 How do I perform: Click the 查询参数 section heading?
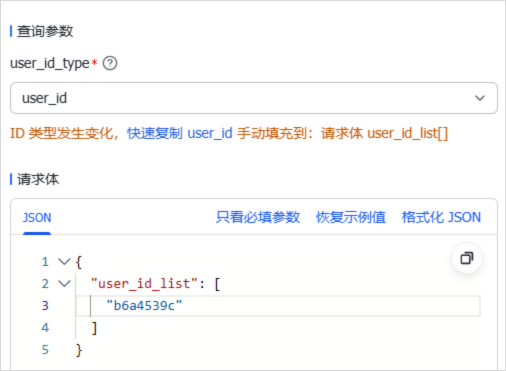coord(45,31)
